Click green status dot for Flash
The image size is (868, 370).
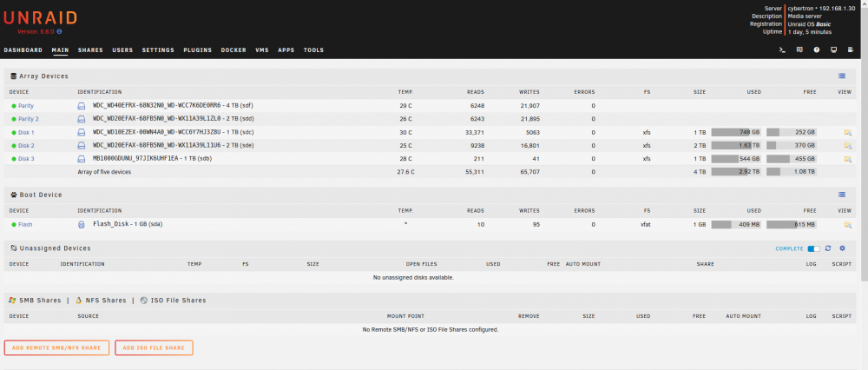point(14,225)
